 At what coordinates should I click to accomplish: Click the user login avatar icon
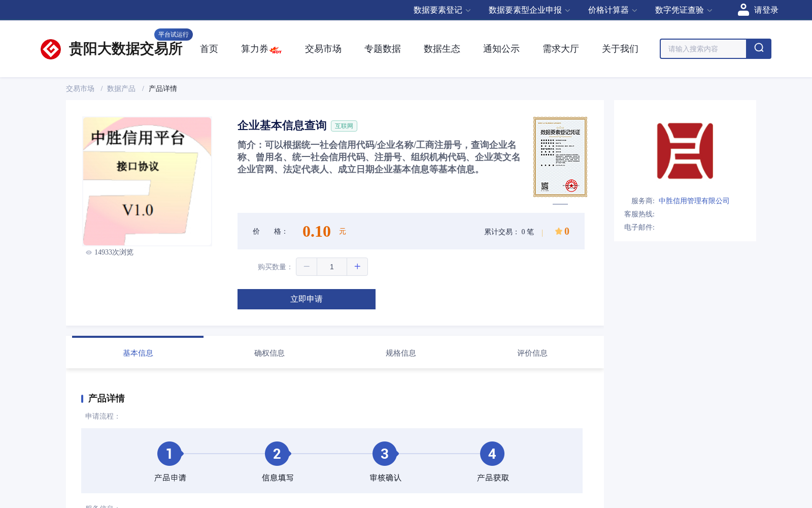click(743, 10)
